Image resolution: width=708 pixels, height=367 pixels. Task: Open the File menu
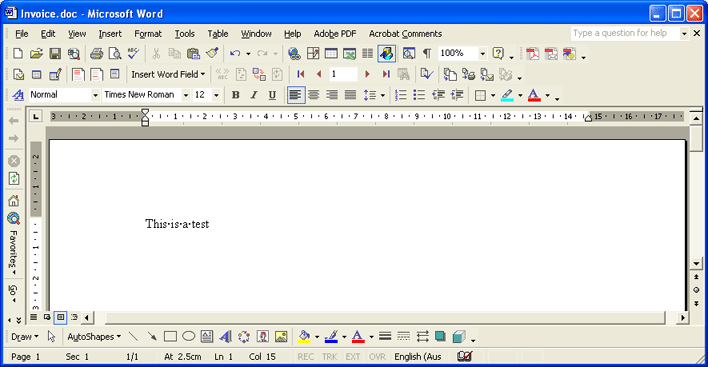point(21,34)
